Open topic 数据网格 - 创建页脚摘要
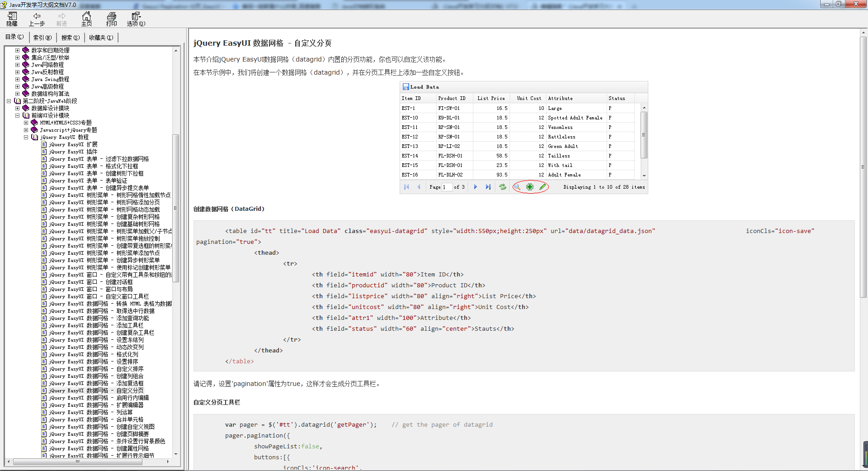 99,434
